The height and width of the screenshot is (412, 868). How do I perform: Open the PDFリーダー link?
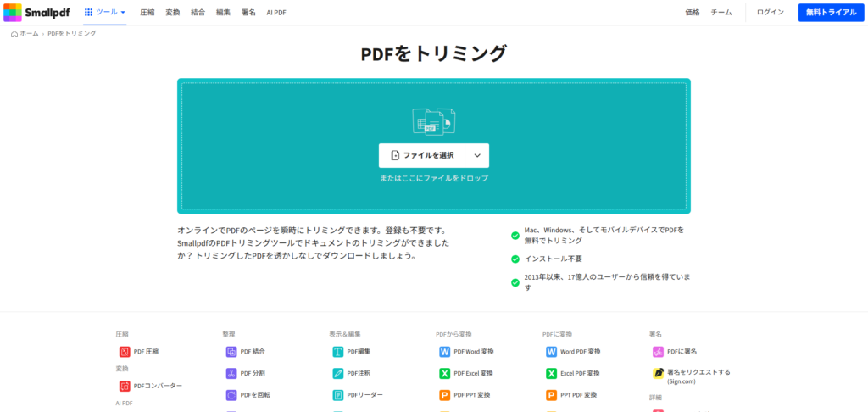[x=364, y=395]
